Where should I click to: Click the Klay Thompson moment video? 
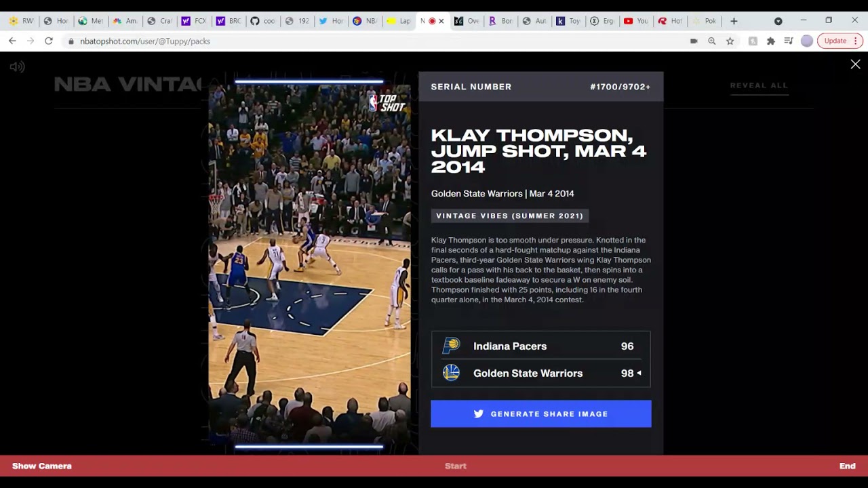309,264
